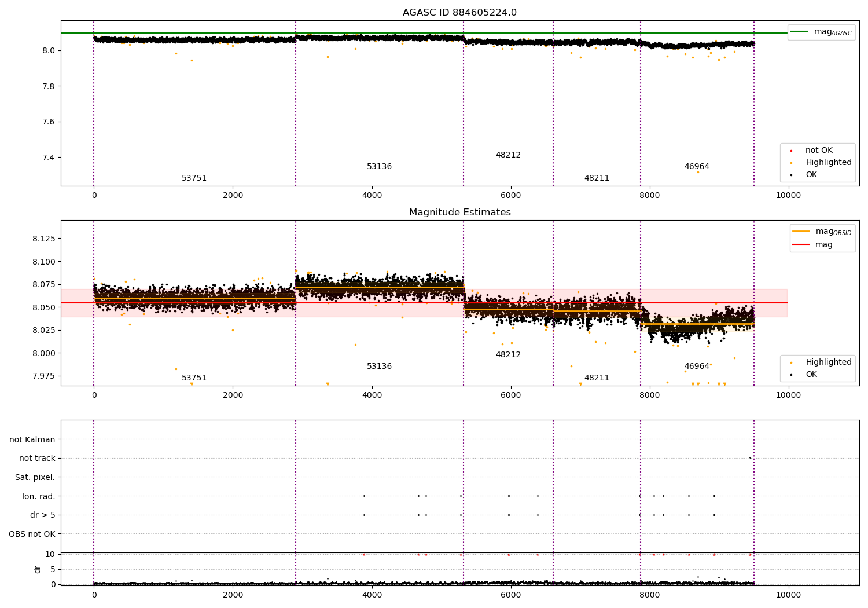Click the 'not track' y-axis label

tap(37, 458)
